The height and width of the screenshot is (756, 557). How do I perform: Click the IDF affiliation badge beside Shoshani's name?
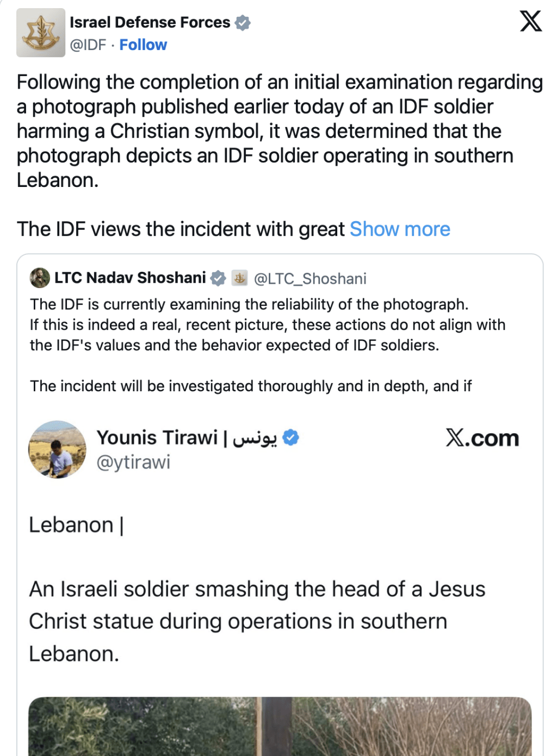(239, 278)
